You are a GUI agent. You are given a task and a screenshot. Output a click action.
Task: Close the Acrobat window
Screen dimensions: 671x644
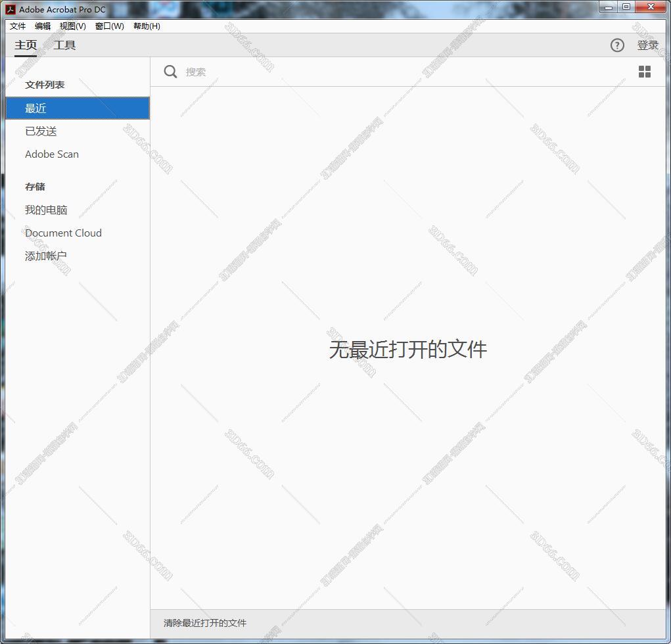[651, 7]
